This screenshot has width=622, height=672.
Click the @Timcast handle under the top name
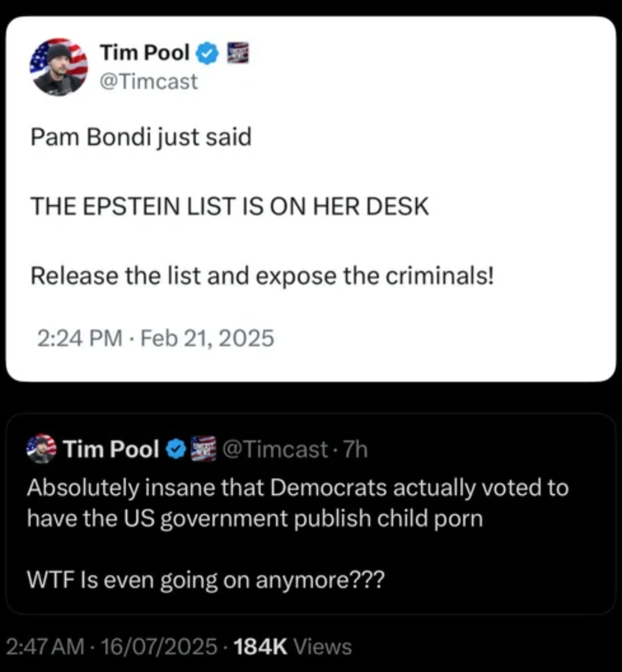tap(148, 81)
